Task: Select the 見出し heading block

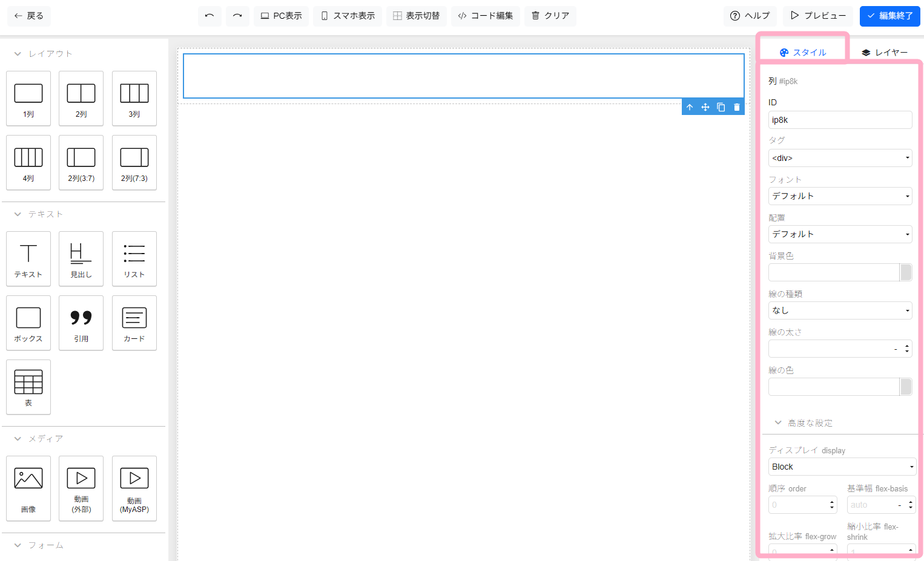Action: point(81,258)
